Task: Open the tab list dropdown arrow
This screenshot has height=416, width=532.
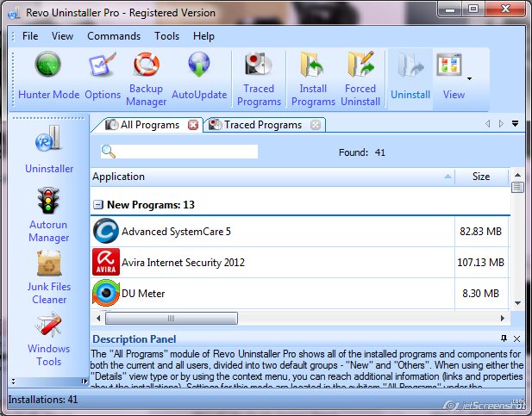Action: [515, 123]
